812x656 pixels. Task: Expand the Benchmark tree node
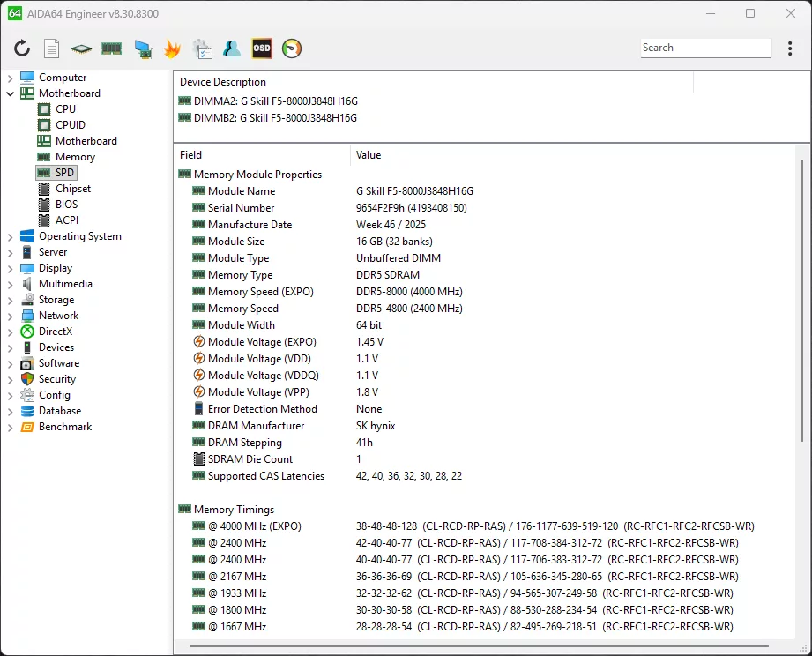tap(10, 428)
